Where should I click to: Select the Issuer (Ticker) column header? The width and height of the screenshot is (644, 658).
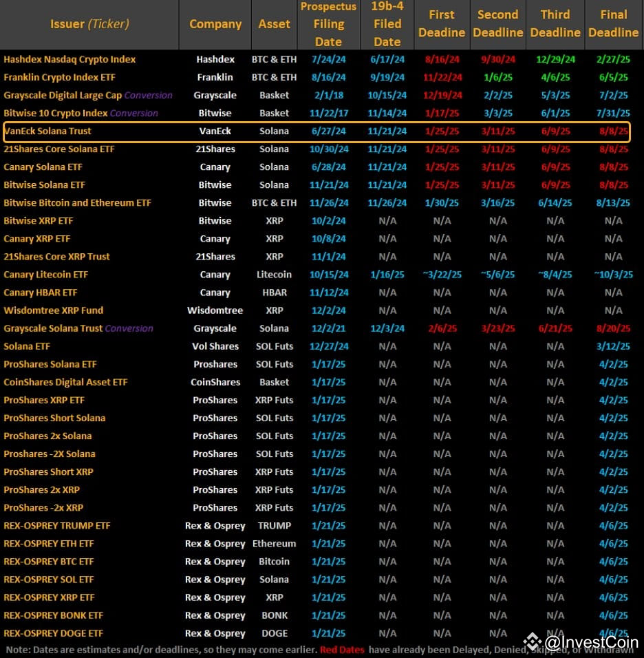click(89, 24)
